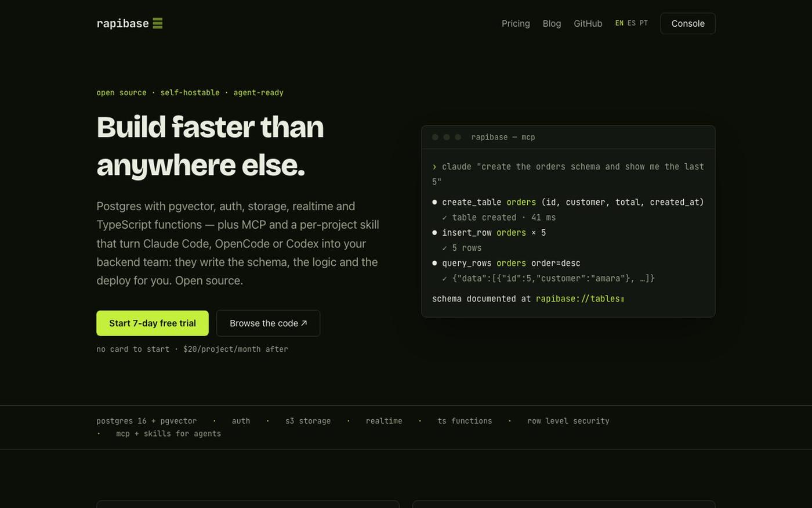Click the arrow icon in Browse the code

coord(304,323)
